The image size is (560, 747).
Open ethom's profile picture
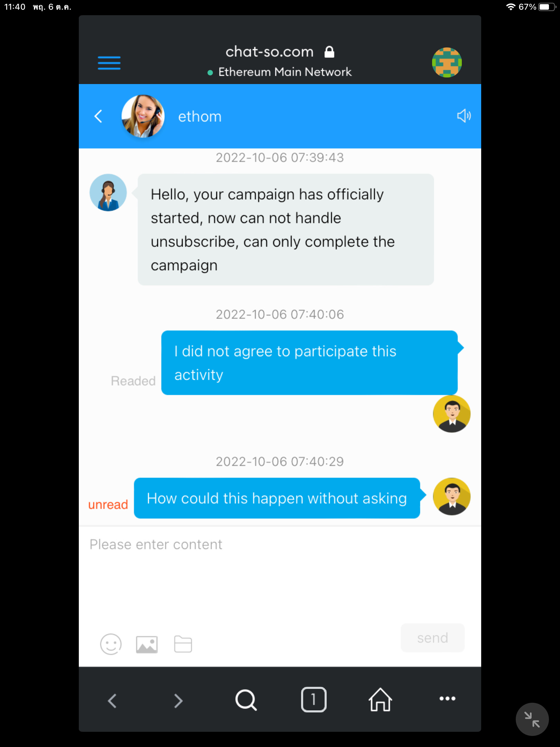click(143, 116)
